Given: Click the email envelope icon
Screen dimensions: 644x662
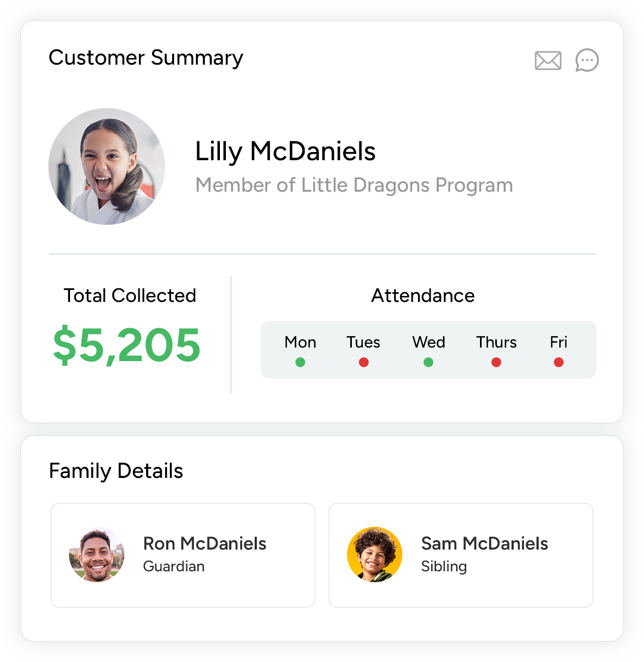Looking at the screenshot, I should pos(548,60).
